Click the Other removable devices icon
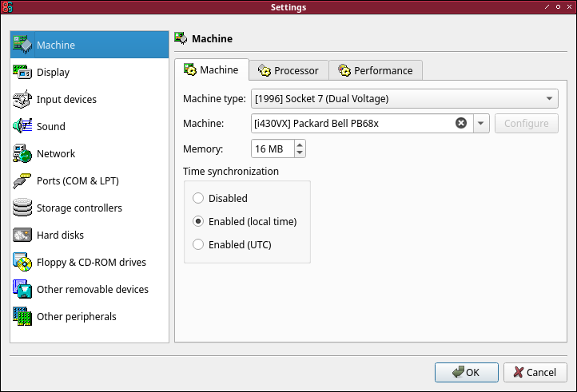577x392 pixels. point(22,289)
